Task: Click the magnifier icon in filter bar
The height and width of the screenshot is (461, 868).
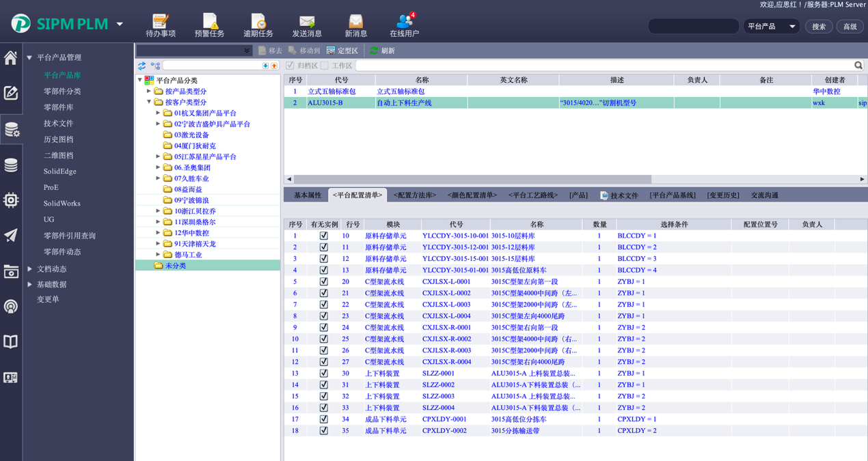Action: click(x=858, y=66)
